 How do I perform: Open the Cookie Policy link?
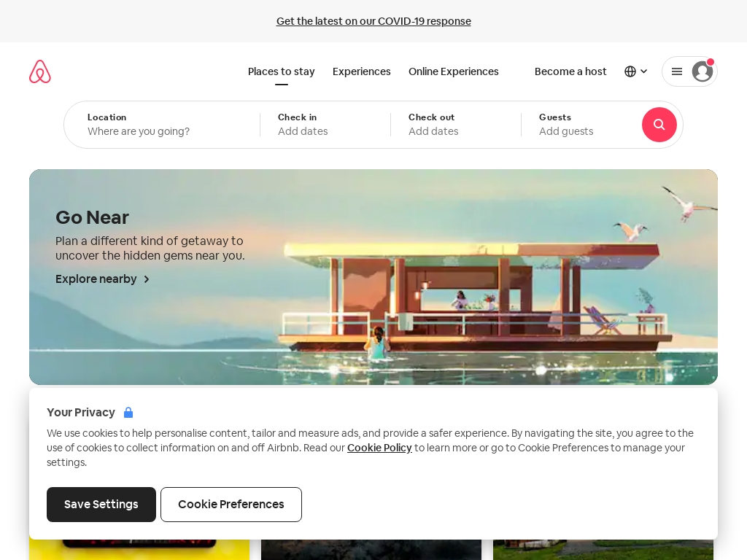pos(379,448)
